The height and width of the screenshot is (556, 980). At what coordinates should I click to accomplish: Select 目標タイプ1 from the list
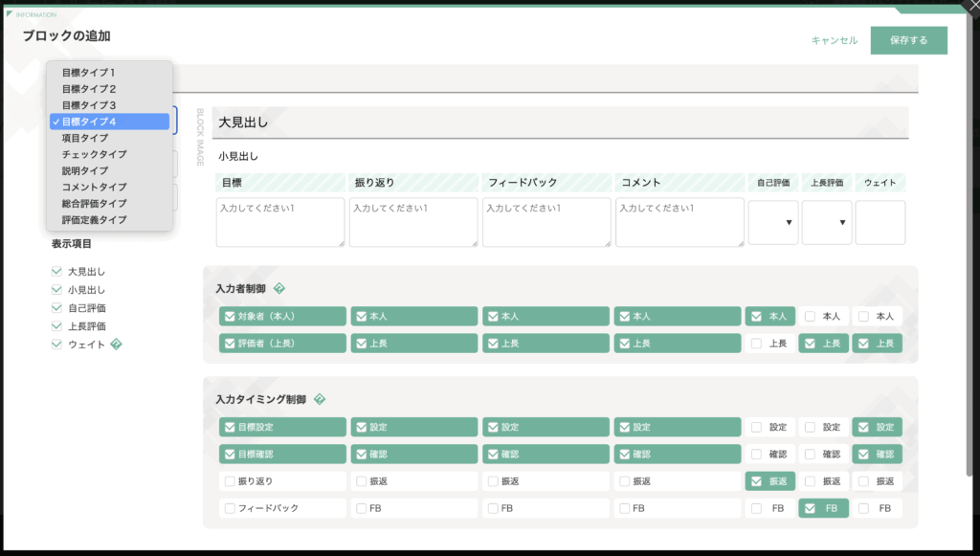(89, 73)
